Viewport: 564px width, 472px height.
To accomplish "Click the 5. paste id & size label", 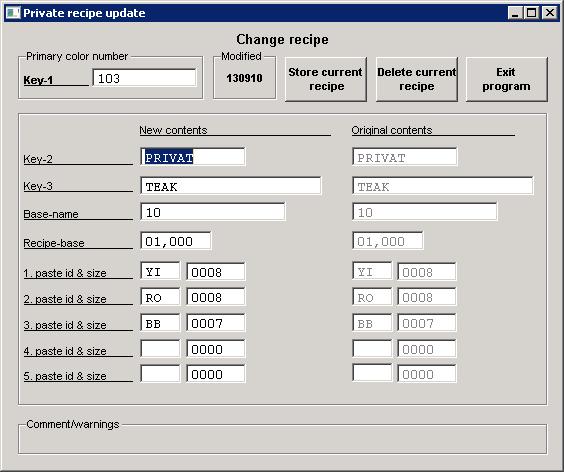I will point(65,376).
